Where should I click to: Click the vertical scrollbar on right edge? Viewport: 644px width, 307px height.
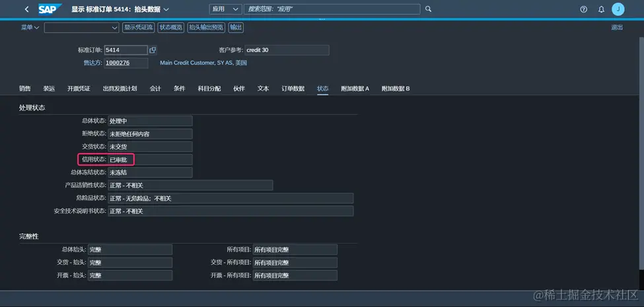coord(641,152)
